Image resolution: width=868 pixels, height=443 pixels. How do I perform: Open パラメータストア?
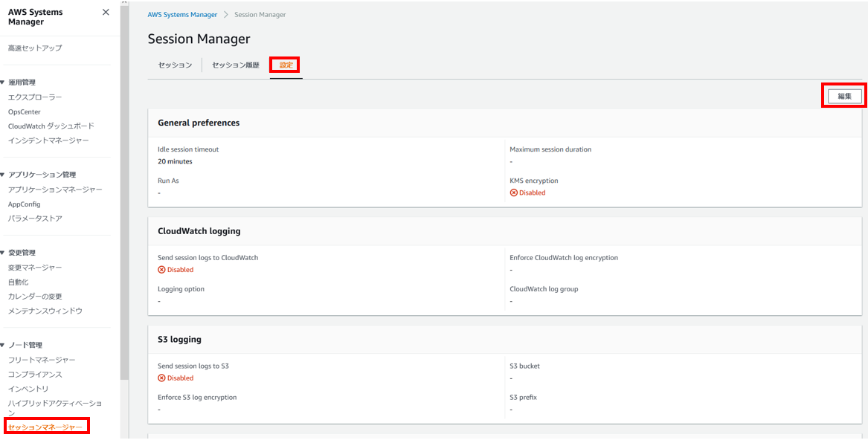pyautogui.click(x=35, y=219)
